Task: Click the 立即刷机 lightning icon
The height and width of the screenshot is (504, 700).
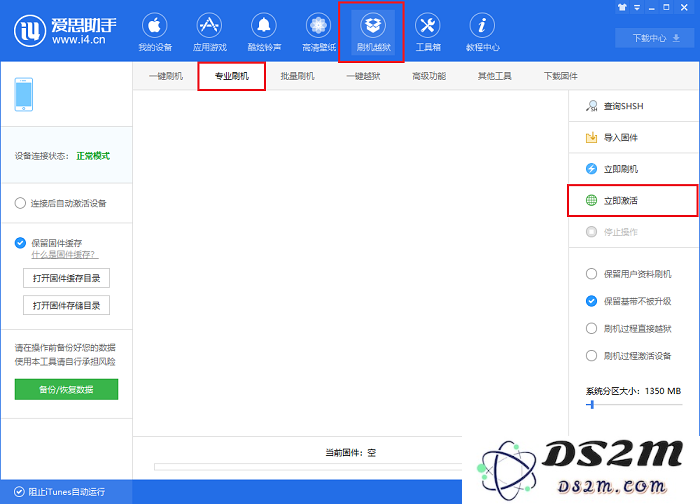Action: tap(591, 169)
